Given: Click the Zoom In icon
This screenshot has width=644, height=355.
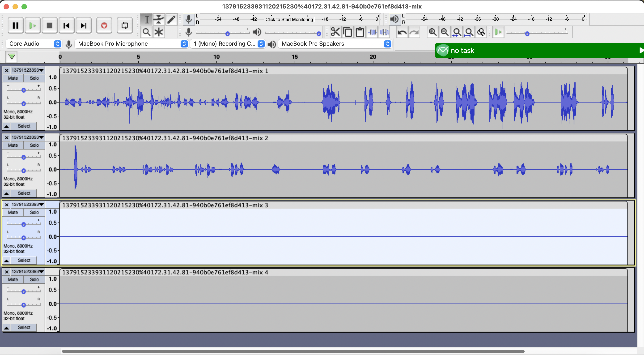Looking at the screenshot, I should [433, 32].
